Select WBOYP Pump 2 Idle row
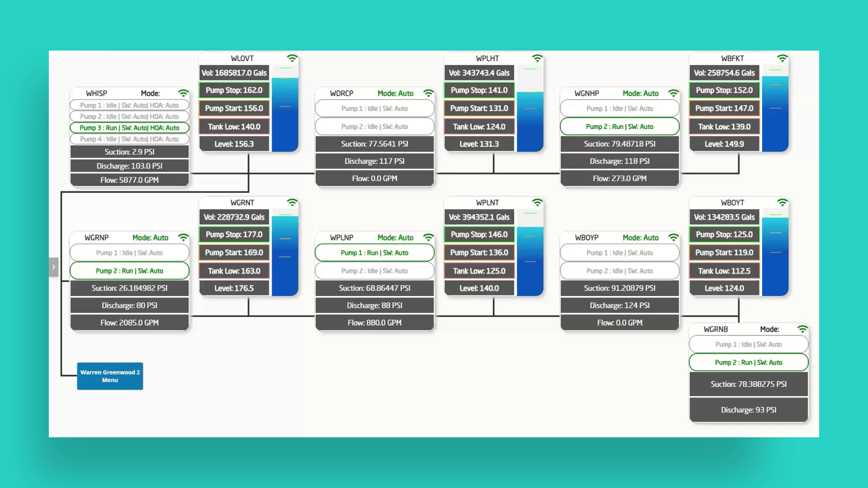868x488 pixels. click(619, 271)
